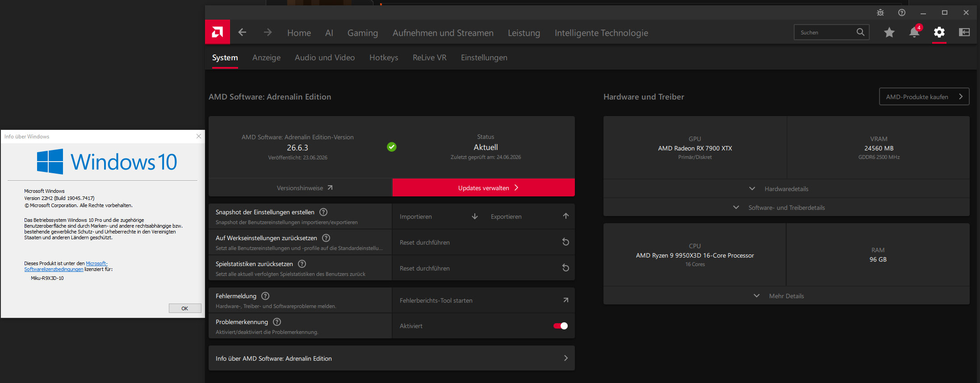Click Updates verwalten button
Viewport: 980px width, 383px height.
pos(484,187)
